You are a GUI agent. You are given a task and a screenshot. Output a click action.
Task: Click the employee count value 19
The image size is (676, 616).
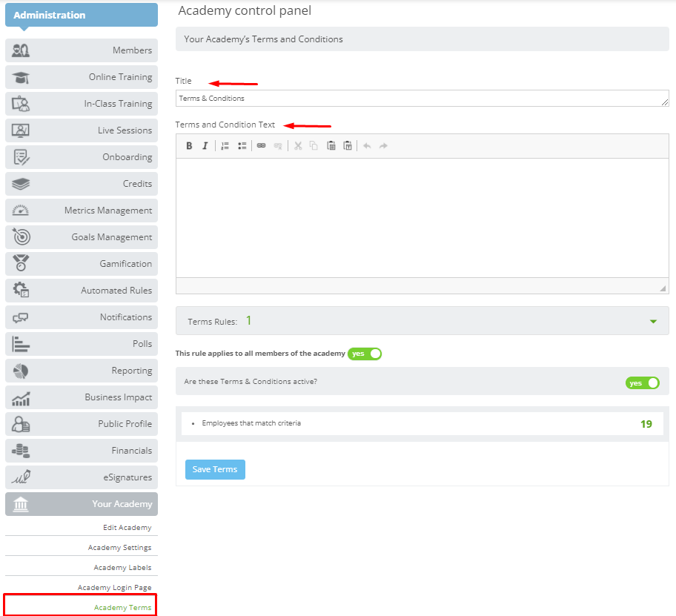point(646,424)
